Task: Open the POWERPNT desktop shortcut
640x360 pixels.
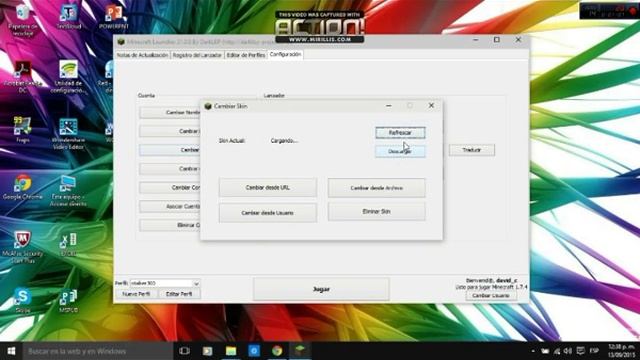Action: [113, 17]
